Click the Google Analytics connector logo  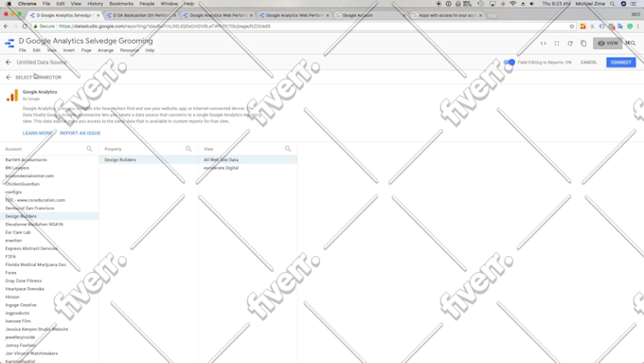[x=12, y=96]
